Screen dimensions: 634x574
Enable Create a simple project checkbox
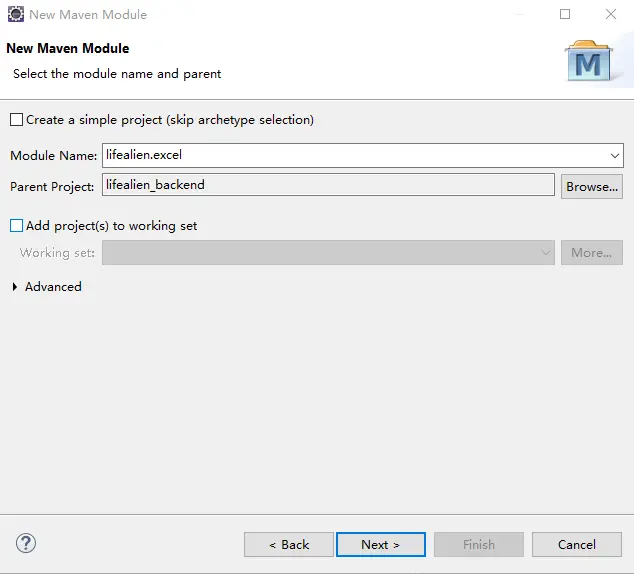click(x=16, y=120)
